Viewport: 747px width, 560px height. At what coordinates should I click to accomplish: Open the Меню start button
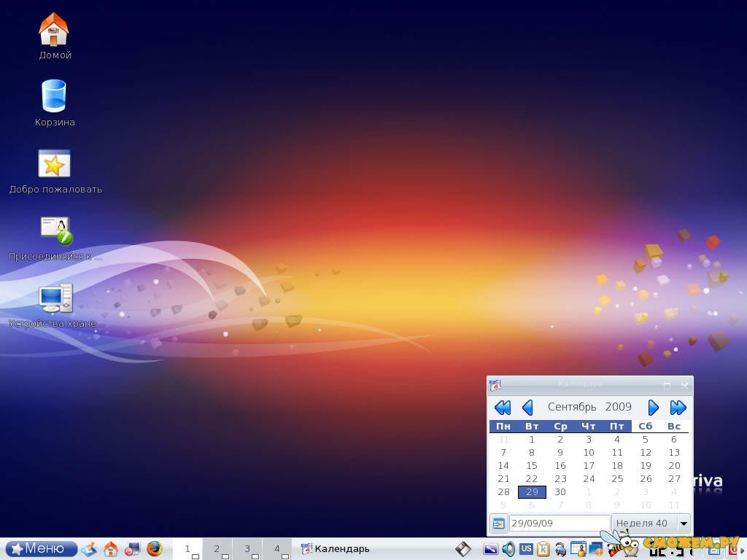(x=42, y=549)
